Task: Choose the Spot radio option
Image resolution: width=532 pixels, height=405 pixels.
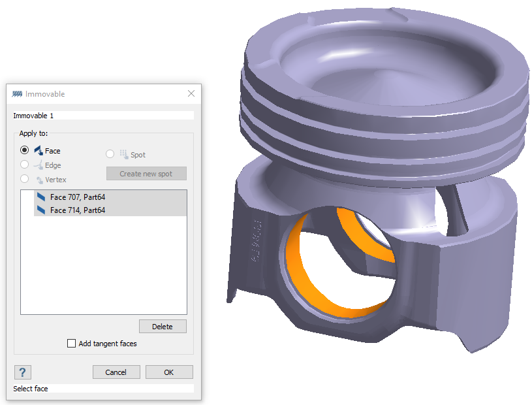Action: [x=110, y=155]
